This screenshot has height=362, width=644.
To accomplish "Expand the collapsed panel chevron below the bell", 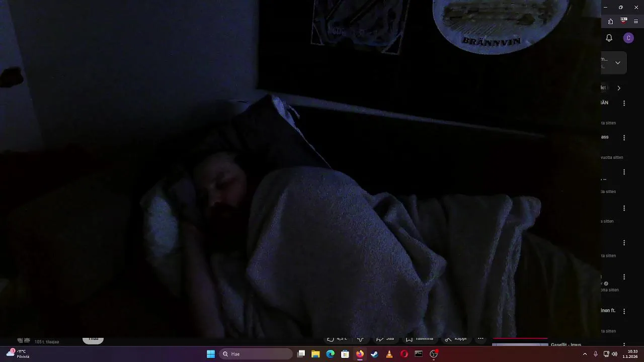I will tap(618, 63).
